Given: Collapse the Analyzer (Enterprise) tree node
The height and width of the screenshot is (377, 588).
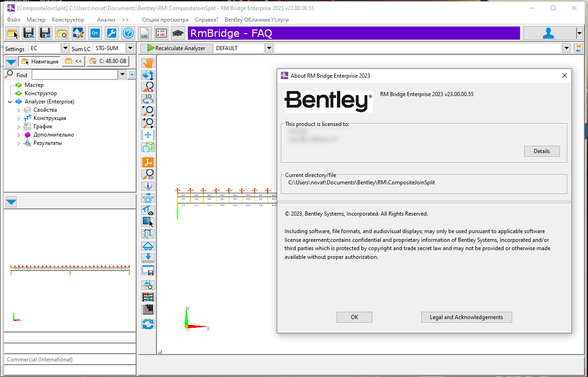Looking at the screenshot, I should tap(10, 102).
